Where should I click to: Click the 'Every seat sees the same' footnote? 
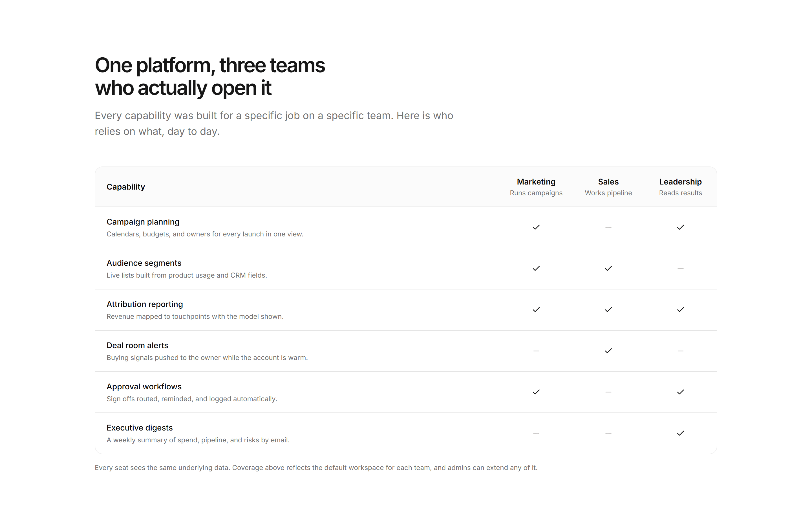point(316,468)
